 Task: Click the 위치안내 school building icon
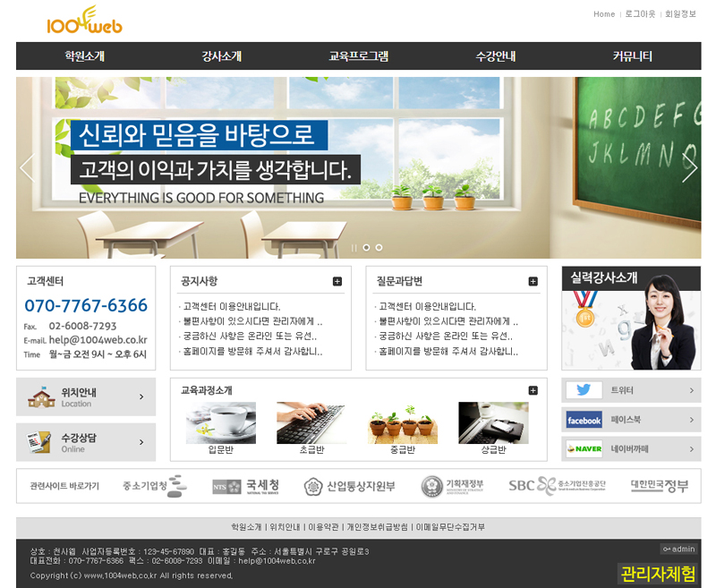[41, 397]
